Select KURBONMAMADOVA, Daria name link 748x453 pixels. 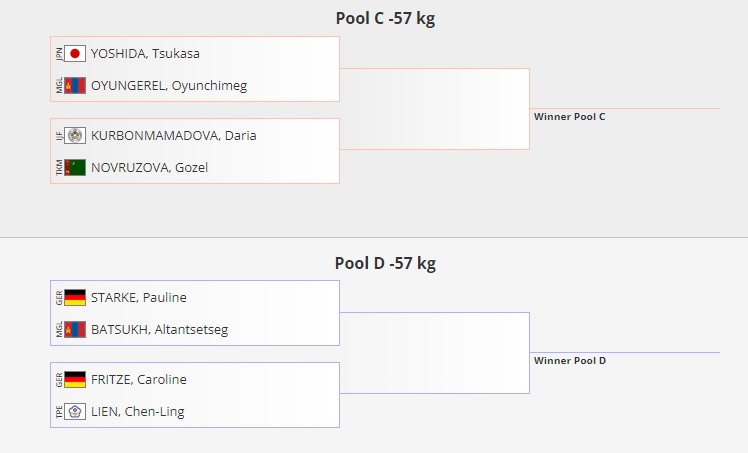(x=174, y=136)
